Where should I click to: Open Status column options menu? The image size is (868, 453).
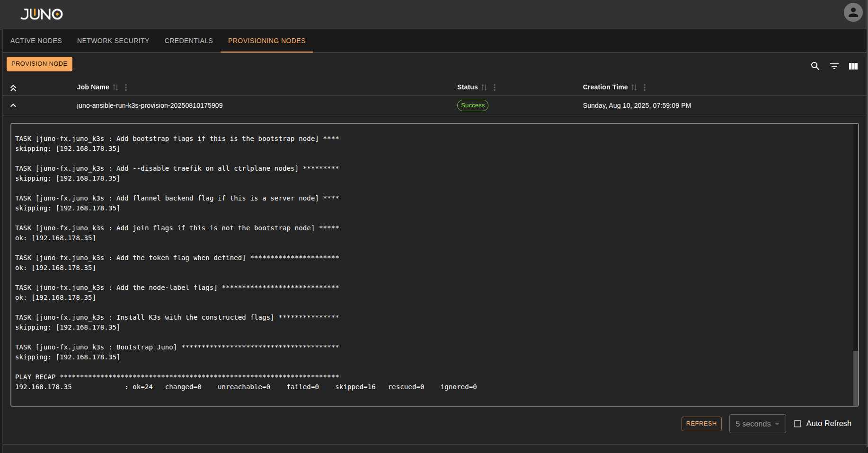click(x=495, y=87)
